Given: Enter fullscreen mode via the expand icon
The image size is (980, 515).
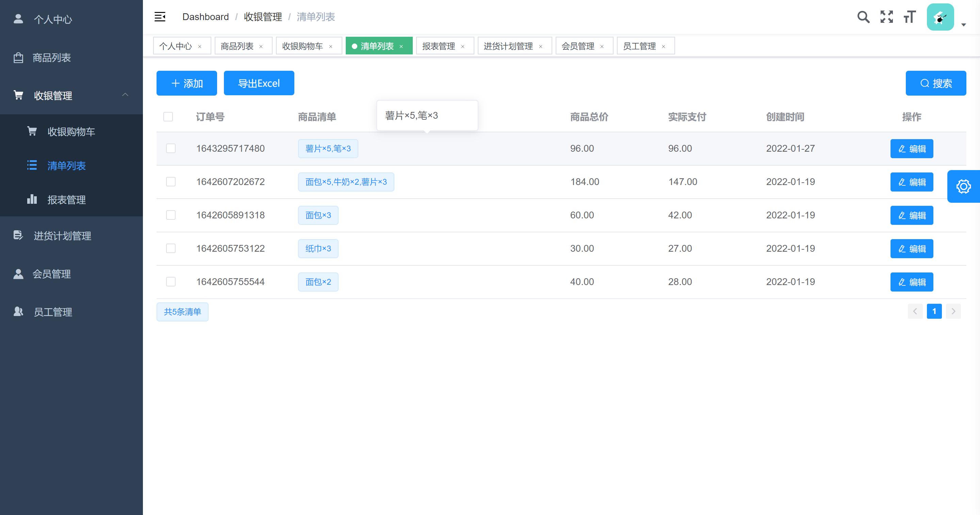Looking at the screenshot, I should coord(887,17).
